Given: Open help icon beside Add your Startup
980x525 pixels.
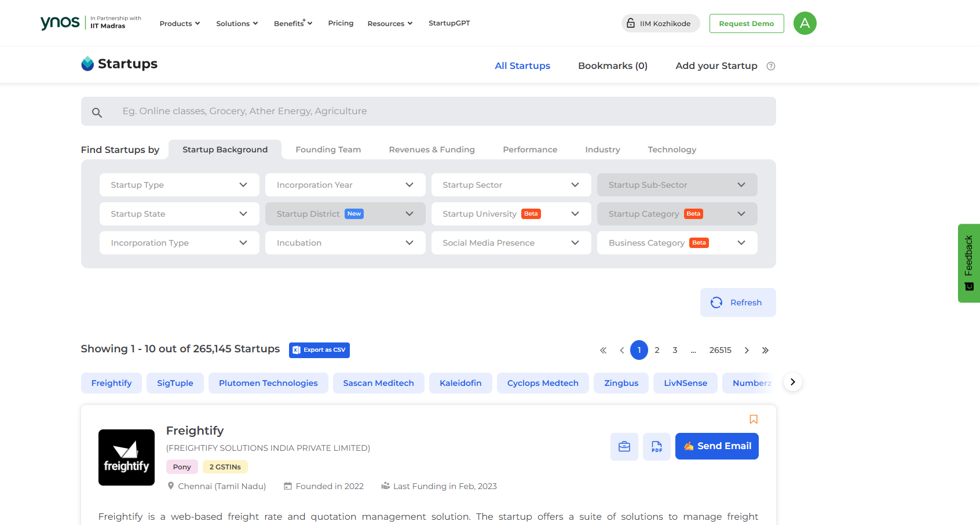Looking at the screenshot, I should pyautogui.click(x=770, y=66).
